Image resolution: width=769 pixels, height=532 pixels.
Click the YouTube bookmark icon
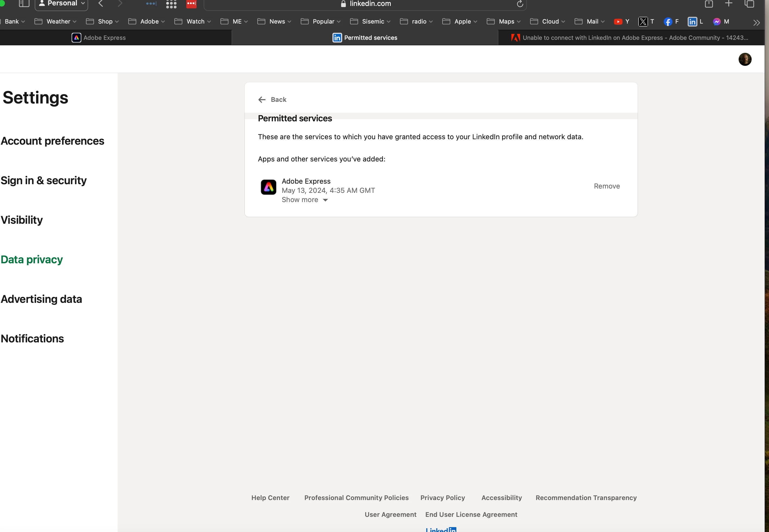click(x=618, y=22)
